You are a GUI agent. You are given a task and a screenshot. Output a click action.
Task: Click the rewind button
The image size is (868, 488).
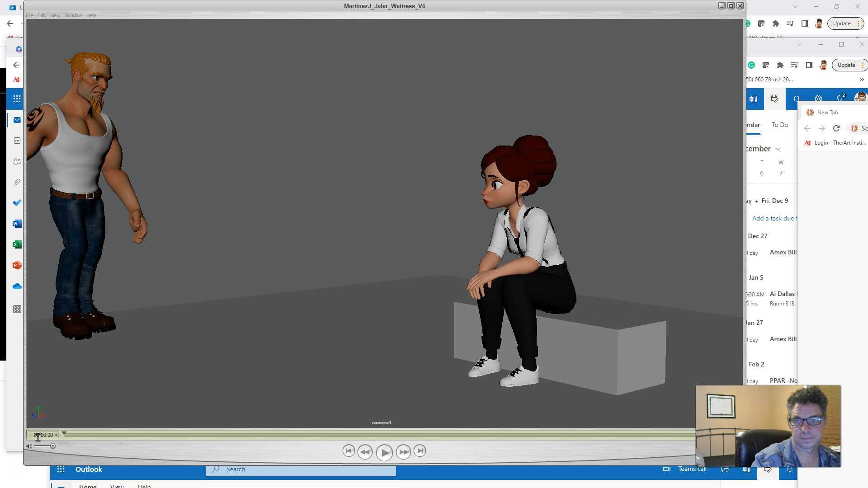coord(365,452)
